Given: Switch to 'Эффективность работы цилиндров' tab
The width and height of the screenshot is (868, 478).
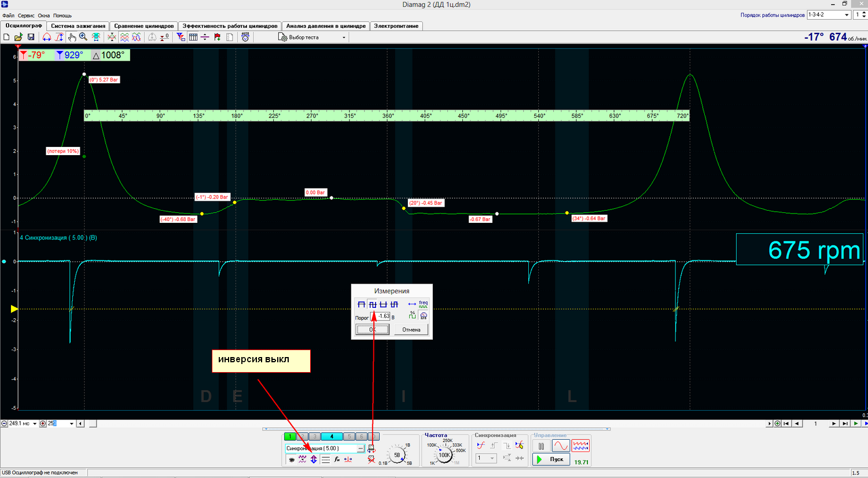Looking at the screenshot, I should (x=230, y=26).
